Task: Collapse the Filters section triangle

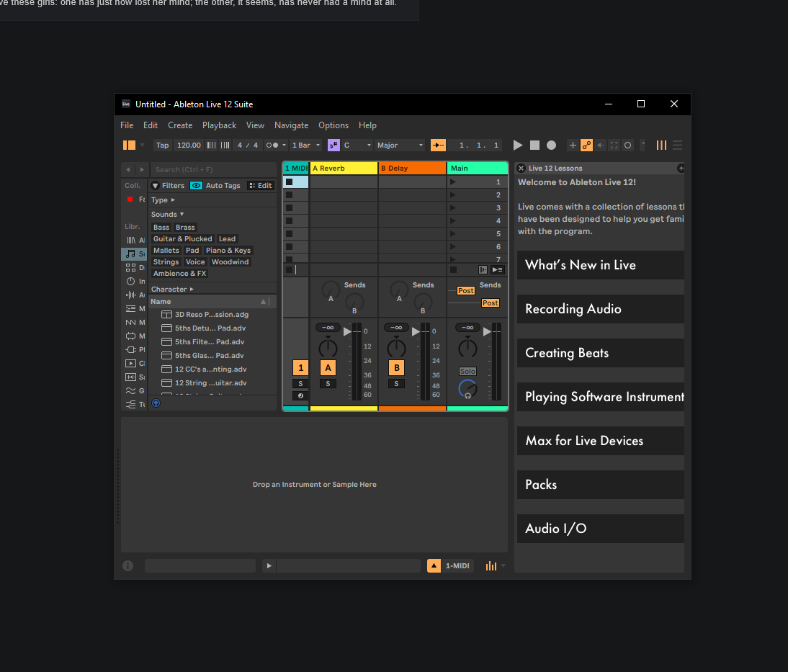Action: click(x=156, y=185)
